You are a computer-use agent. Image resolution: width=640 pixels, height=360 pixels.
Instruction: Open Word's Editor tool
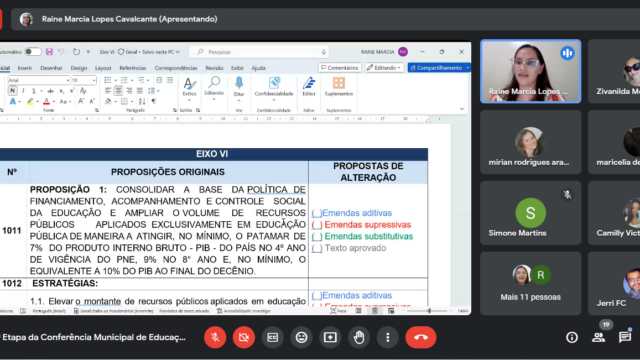click(309, 86)
